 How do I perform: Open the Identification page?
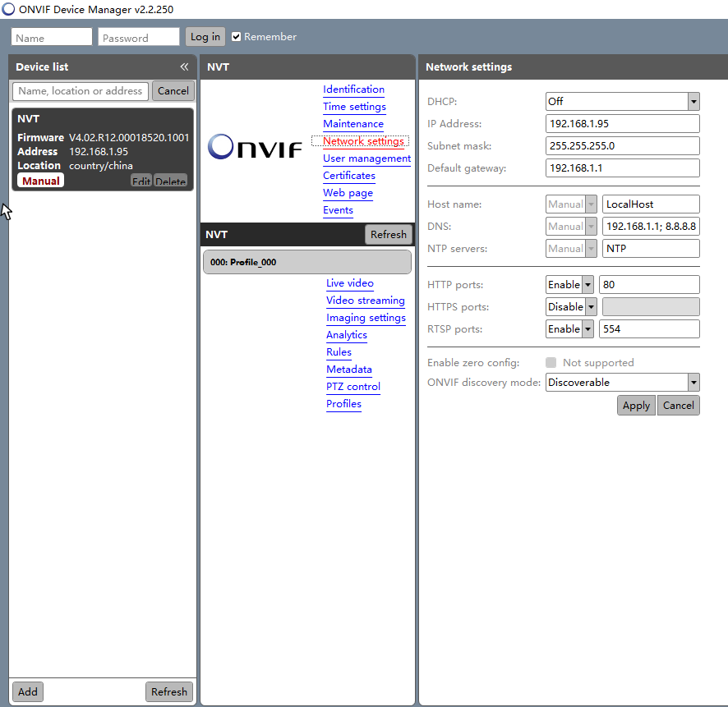353,90
